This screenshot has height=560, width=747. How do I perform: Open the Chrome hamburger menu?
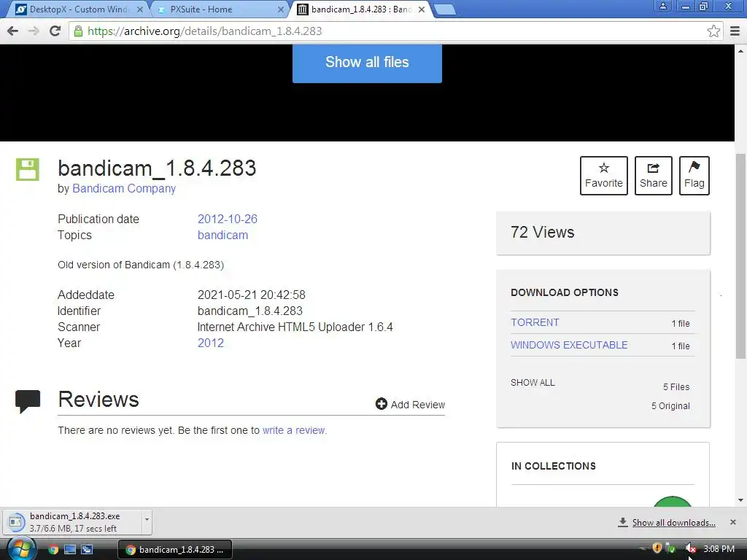735,31
